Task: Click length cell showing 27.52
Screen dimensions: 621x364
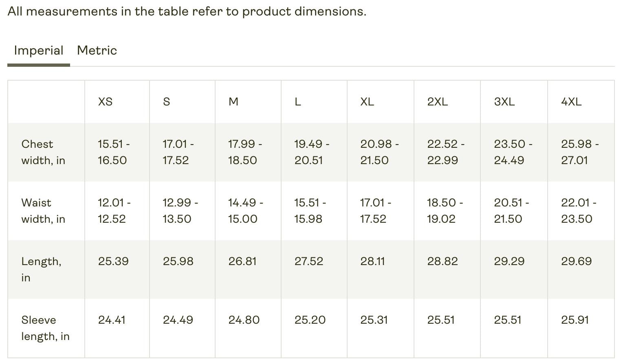Action: tap(308, 261)
